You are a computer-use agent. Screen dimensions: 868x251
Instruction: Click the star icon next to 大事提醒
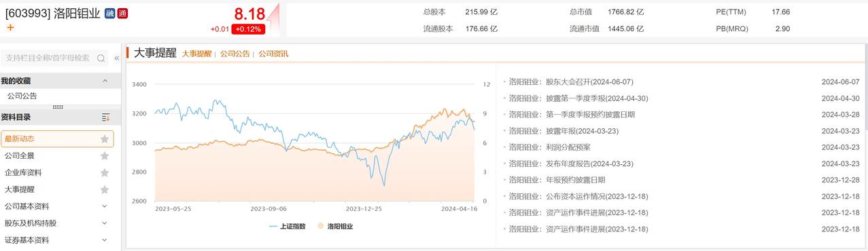tap(105, 190)
